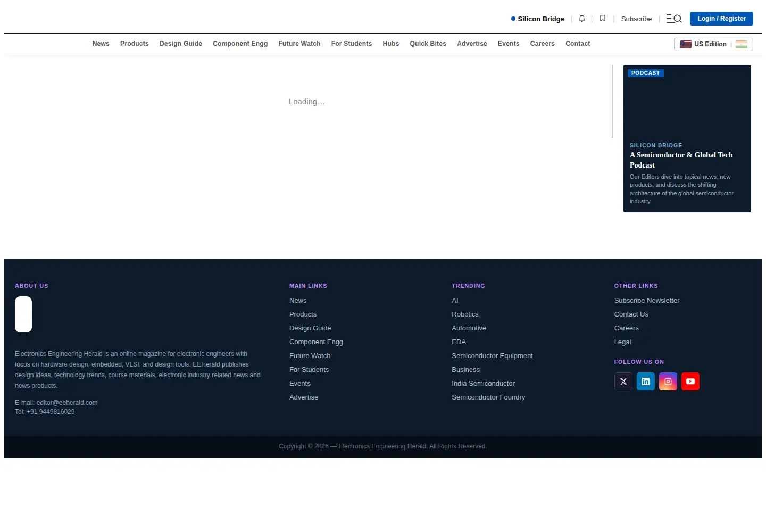Open the menu search icon
Screen dimensions: 766x532
674,19
